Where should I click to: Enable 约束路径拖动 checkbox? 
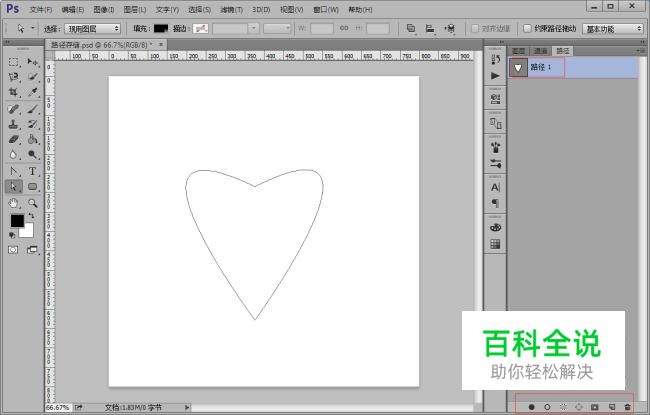coord(527,28)
